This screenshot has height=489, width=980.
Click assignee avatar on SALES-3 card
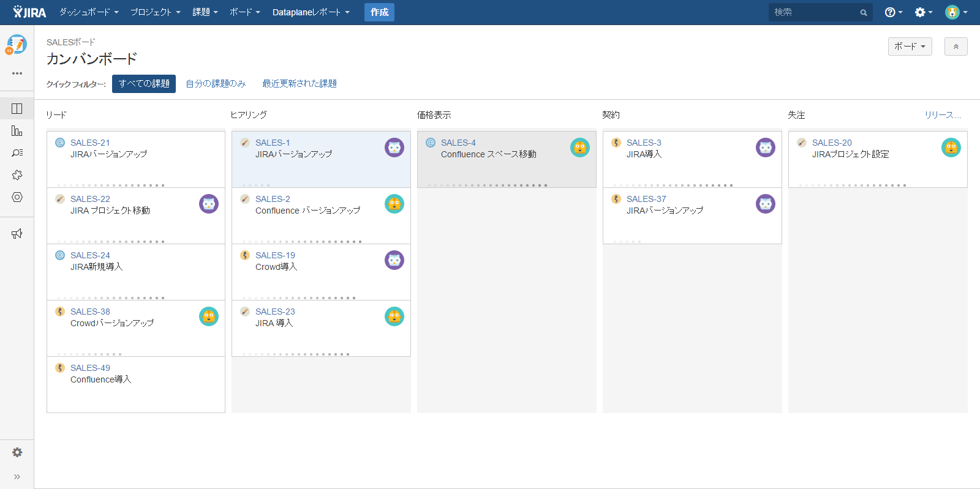(x=766, y=147)
